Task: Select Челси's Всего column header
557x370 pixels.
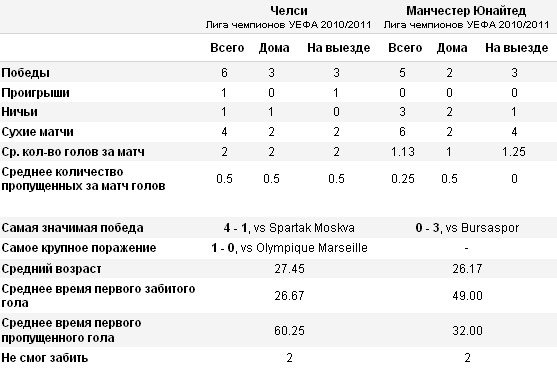Action: [227, 48]
